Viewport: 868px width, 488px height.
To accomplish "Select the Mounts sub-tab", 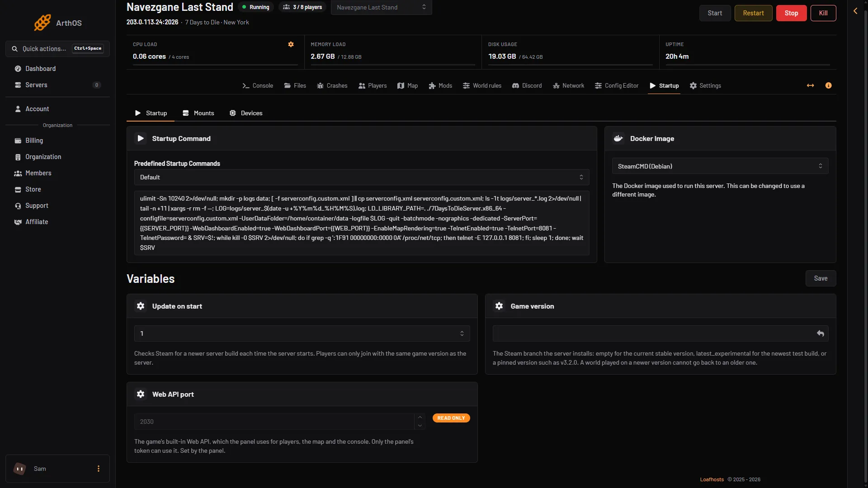I will [x=198, y=113].
